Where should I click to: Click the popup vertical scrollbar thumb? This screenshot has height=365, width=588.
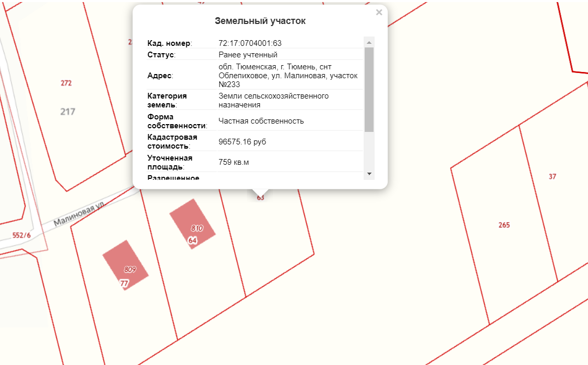click(x=369, y=90)
